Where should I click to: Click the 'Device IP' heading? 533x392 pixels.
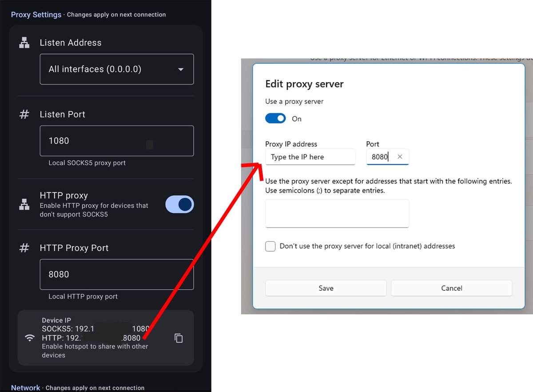point(56,320)
